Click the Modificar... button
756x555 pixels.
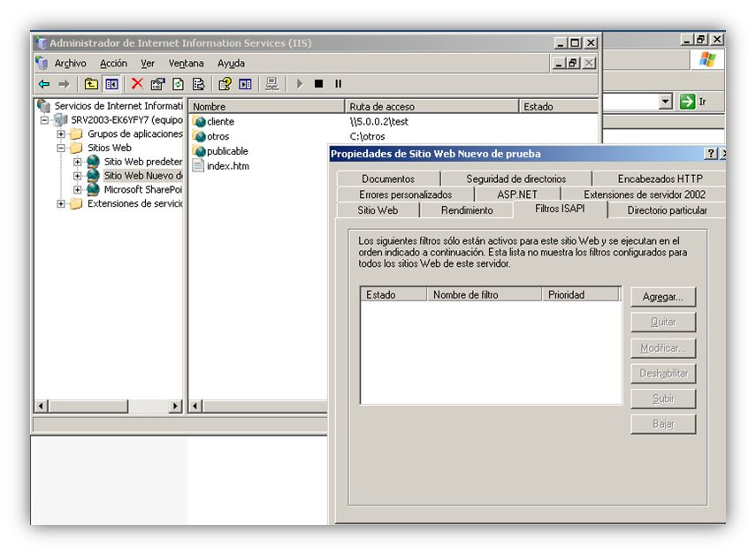pyautogui.click(x=663, y=348)
